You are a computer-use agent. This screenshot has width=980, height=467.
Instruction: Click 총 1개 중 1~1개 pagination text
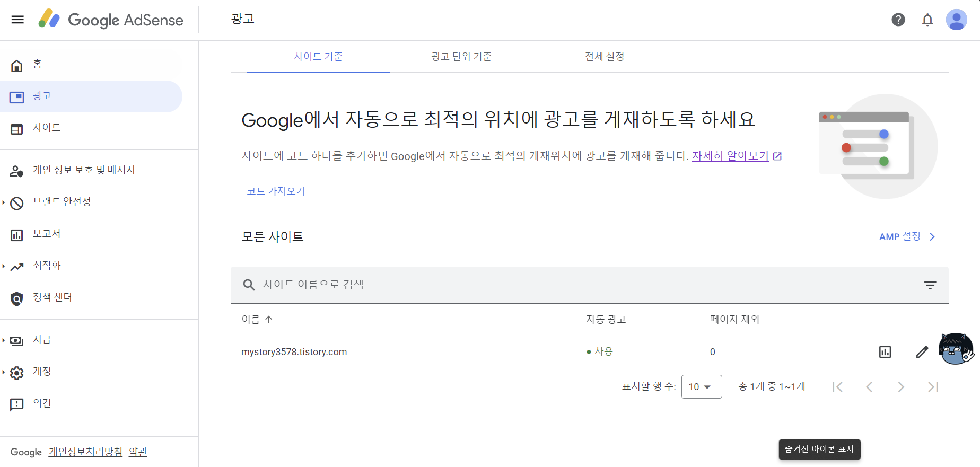pos(772,386)
